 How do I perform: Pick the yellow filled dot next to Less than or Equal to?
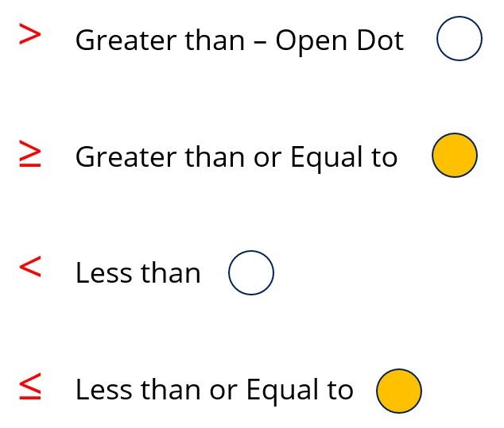pos(399,391)
